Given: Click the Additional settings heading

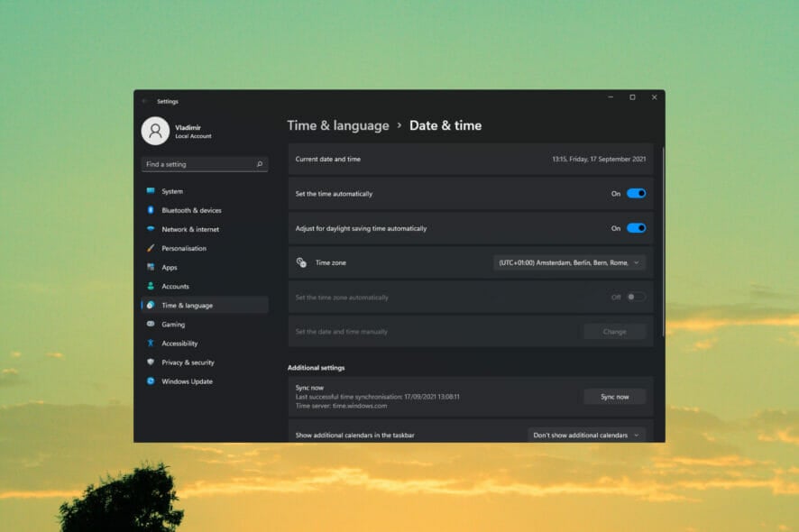Looking at the screenshot, I should coord(316,367).
